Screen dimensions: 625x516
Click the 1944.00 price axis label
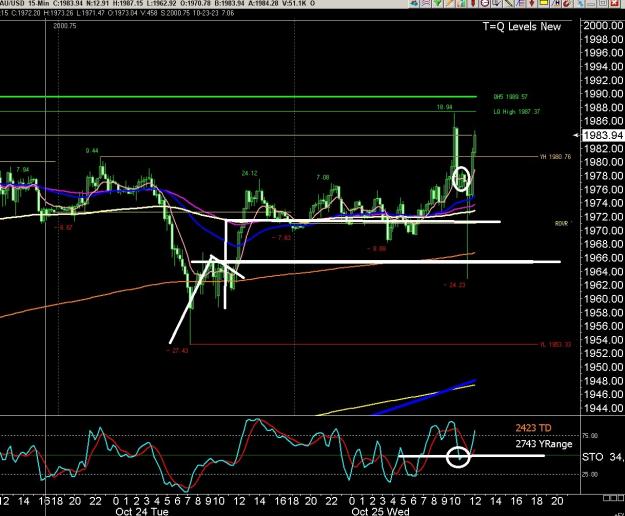pos(603,408)
